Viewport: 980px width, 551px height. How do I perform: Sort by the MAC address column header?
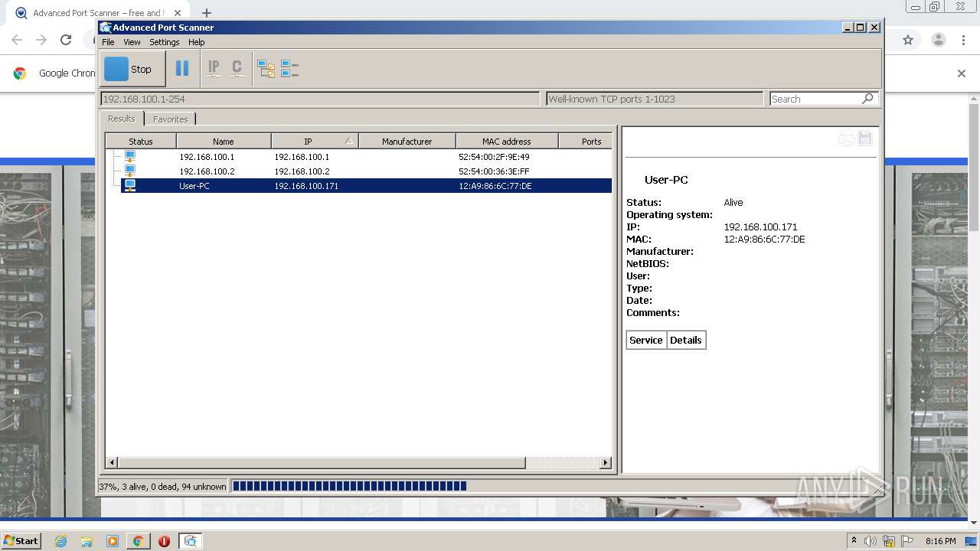[507, 141]
